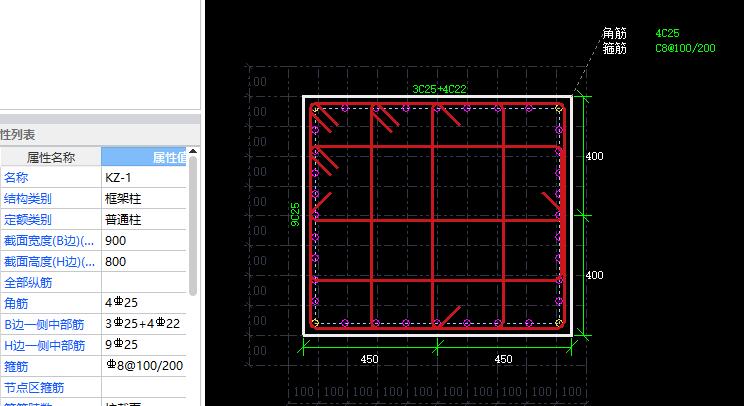Screen dimensions: 744x406
Task: Click the 属性名称 column header
Action: coord(51,157)
